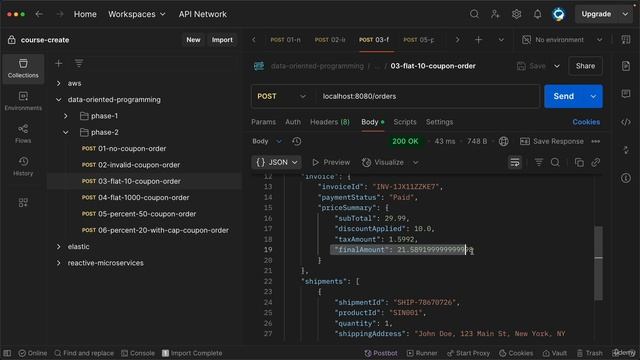Open the Console in status bar
640x360 pixels.
click(138, 353)
